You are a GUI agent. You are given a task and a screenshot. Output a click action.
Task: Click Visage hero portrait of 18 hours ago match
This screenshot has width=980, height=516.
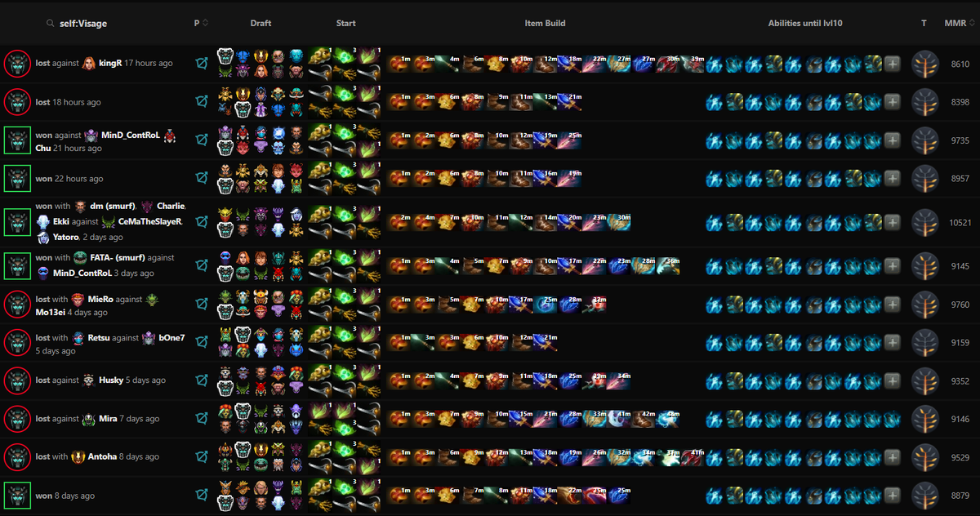17,102
